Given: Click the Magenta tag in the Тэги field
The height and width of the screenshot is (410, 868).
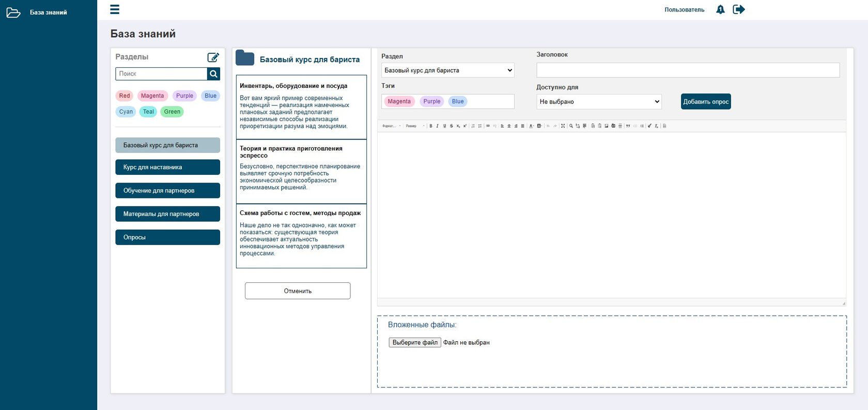Looking at the screenshot, I should pyautogui.click(x=399, y=101).
